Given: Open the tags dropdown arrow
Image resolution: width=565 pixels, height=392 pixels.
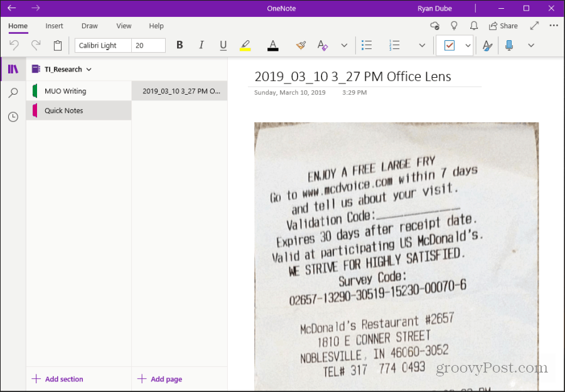Looking at the screenshot, I should (x=468, y=45).
